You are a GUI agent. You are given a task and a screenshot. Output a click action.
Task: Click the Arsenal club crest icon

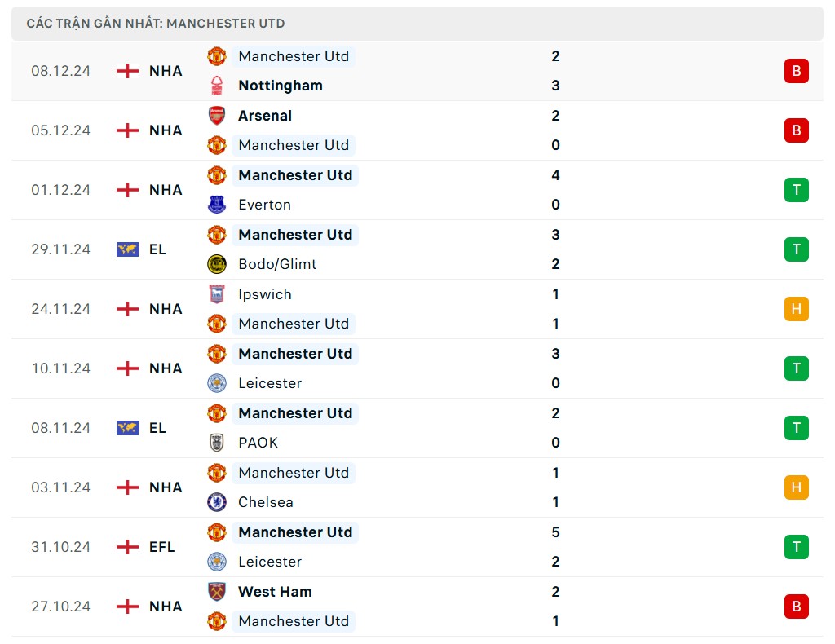pyautogui.click(x=216, y=116)
